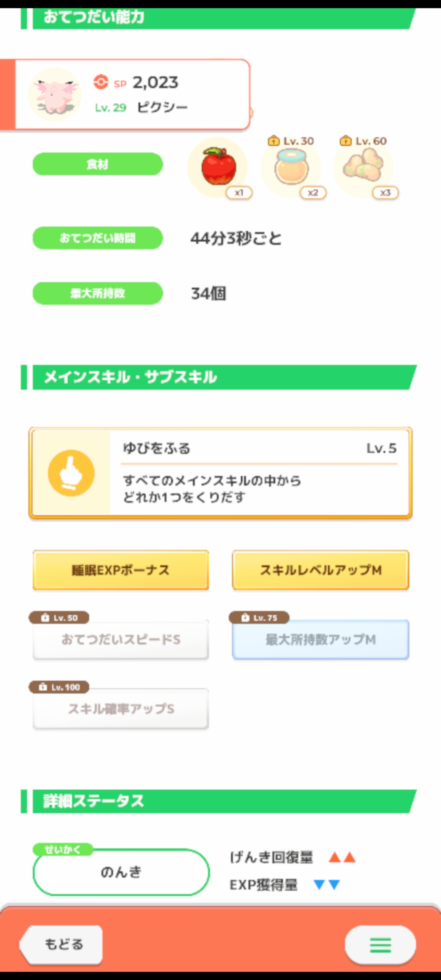Tap the のんき nature box
This screenshot has width=441, height=980.
[121, 872]
